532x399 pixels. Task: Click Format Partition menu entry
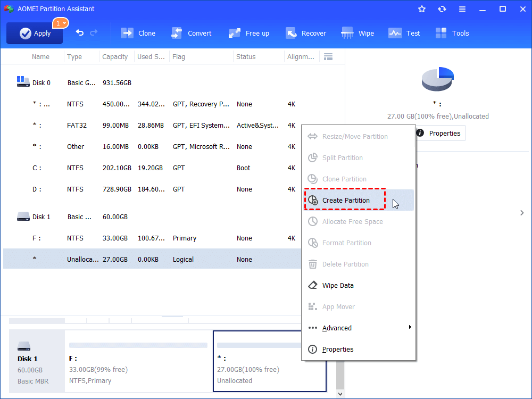[x=359, y=243]
